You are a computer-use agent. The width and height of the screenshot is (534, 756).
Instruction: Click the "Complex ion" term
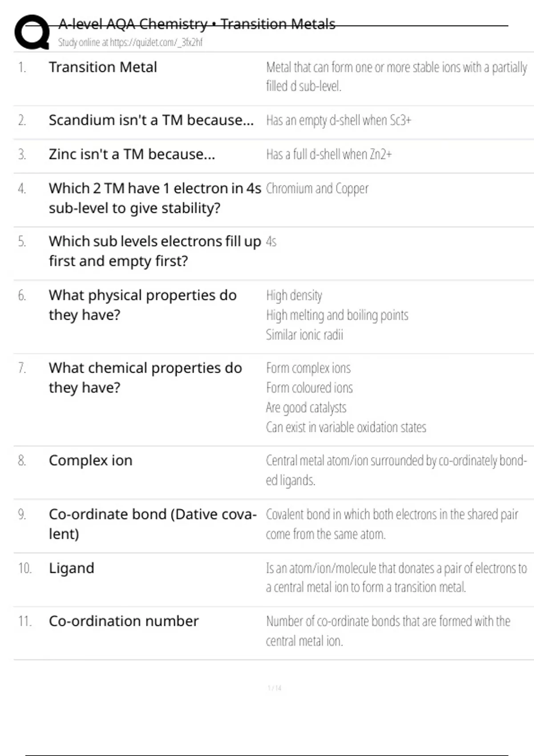tap(91, 461)
